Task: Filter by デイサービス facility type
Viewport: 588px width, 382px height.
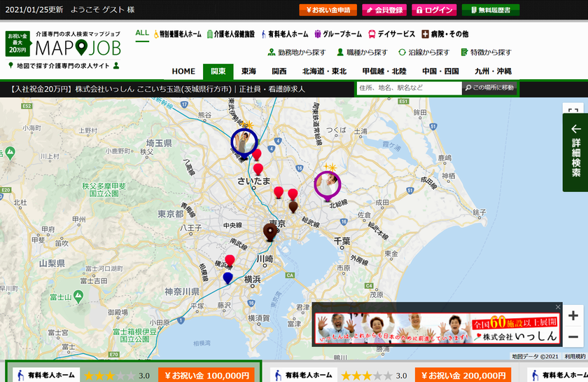Action: tap(391, 34)
